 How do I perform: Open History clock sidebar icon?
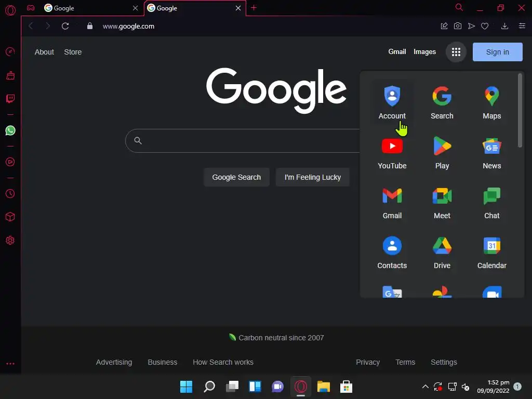[10, 193]
